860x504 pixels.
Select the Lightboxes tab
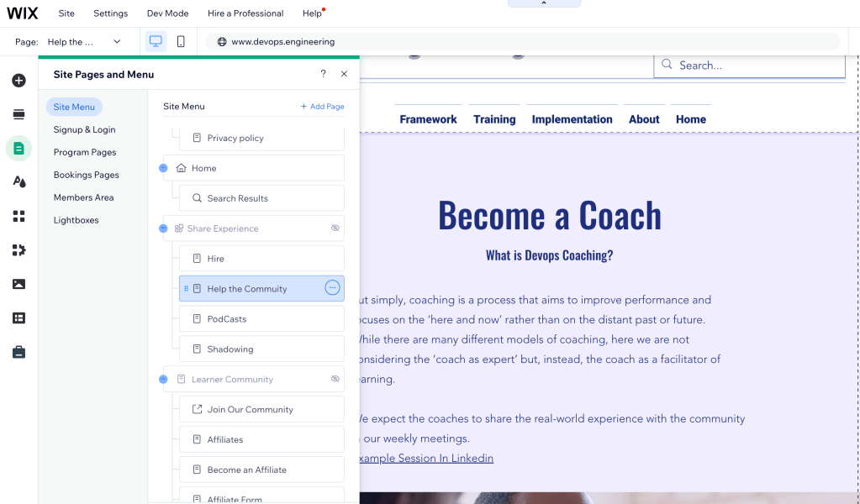(77, 220)
